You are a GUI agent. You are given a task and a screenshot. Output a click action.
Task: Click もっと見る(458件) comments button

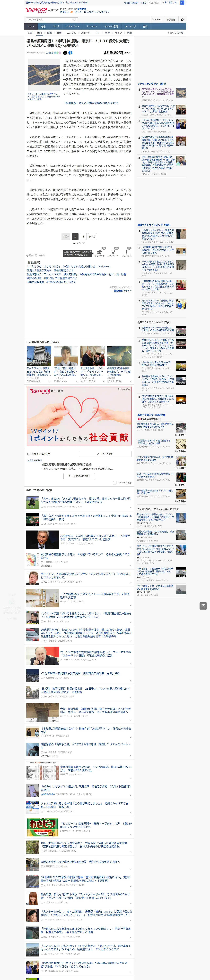(79, 476)
